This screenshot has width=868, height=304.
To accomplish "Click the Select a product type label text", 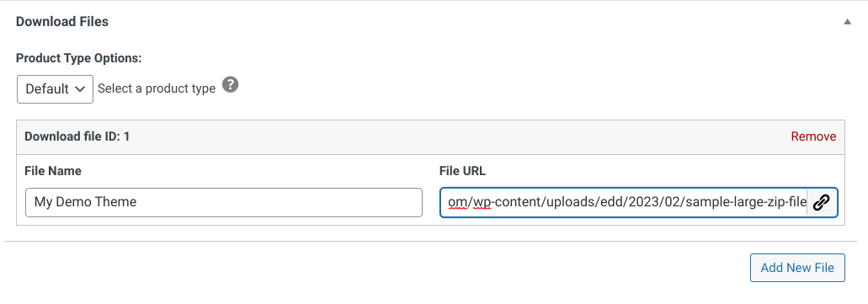I will pyautogui.click(x=157, y=88).
